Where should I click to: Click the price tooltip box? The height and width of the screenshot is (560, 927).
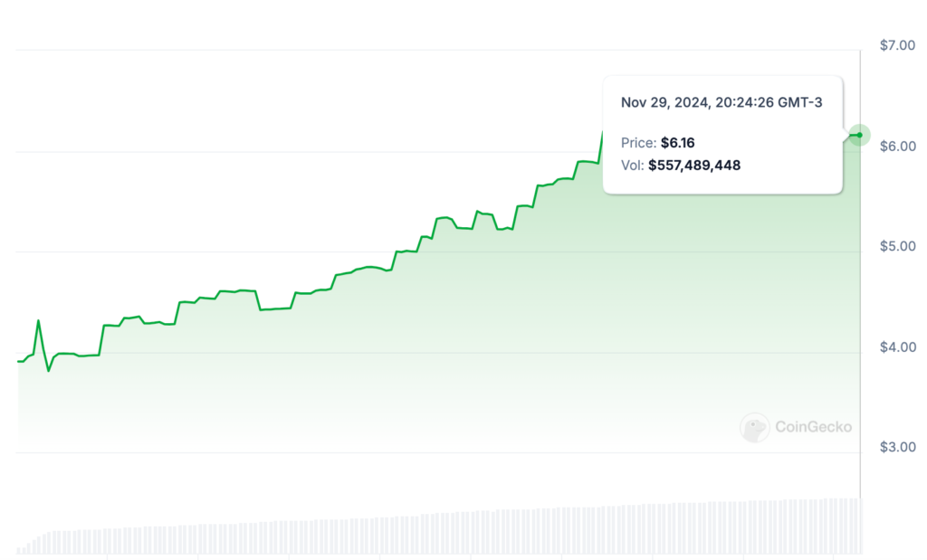tap(722, 136)
